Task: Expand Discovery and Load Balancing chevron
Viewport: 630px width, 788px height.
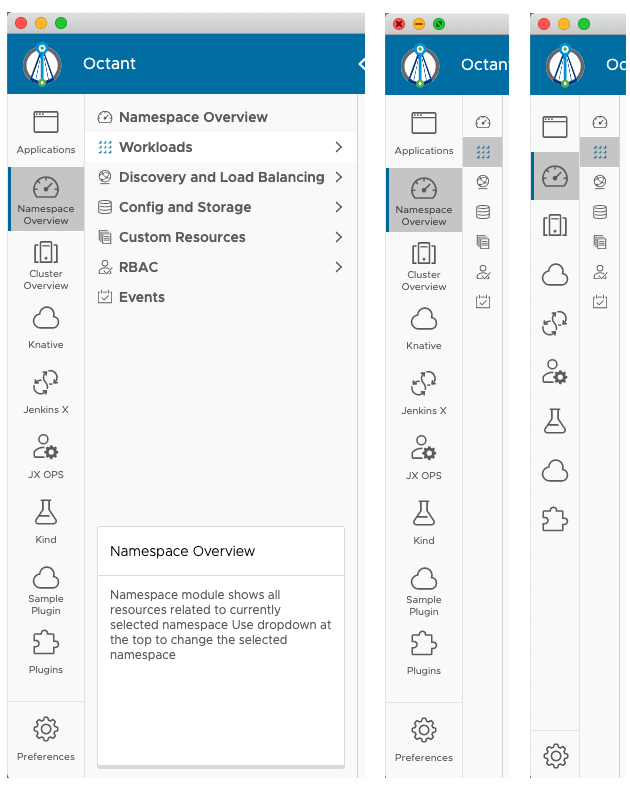Action: coord(339,177)
